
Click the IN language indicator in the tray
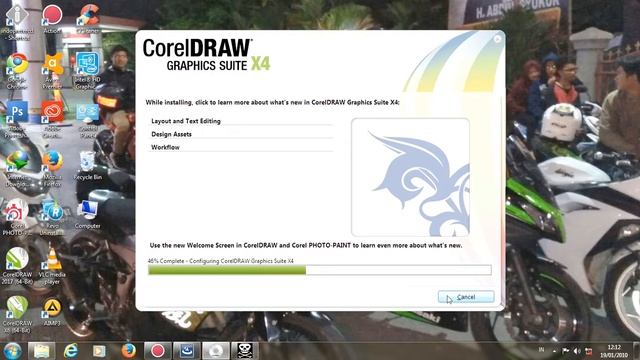point(541,350)
